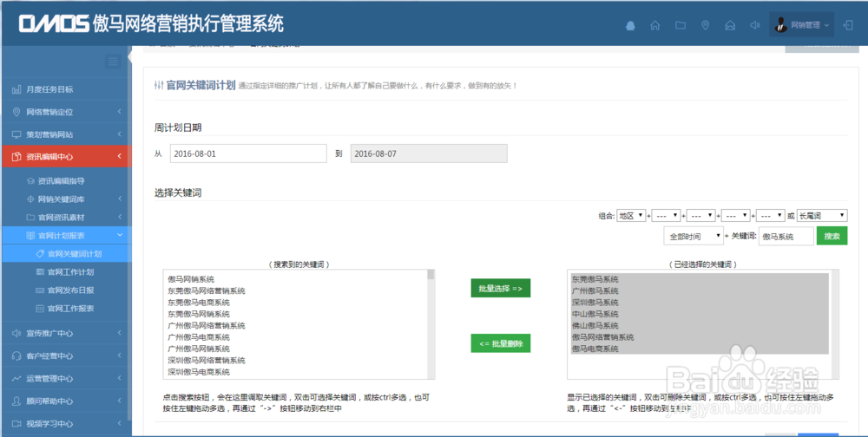
Task: Expand the 运营管理中心 menu chevron
Action: point(119,378)
